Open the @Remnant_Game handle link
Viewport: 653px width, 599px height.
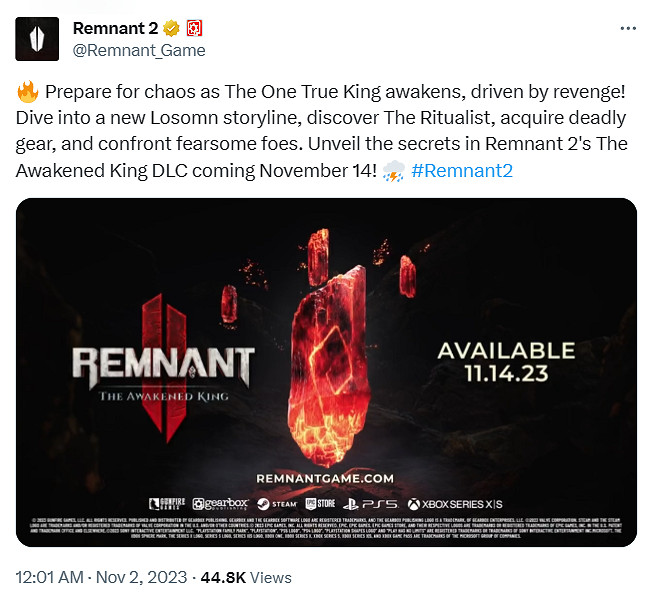pyautogui.click(x=139, y=50)
